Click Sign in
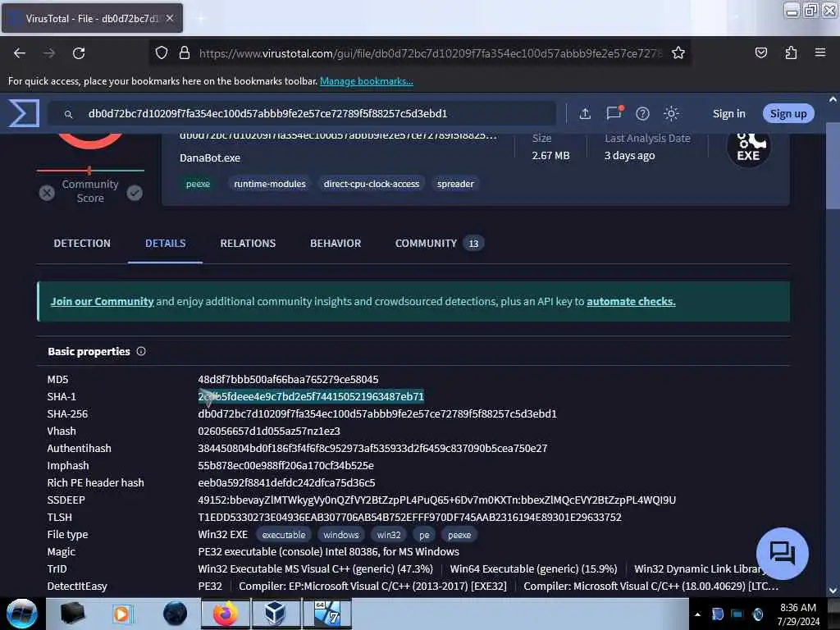 coord(729,113)
